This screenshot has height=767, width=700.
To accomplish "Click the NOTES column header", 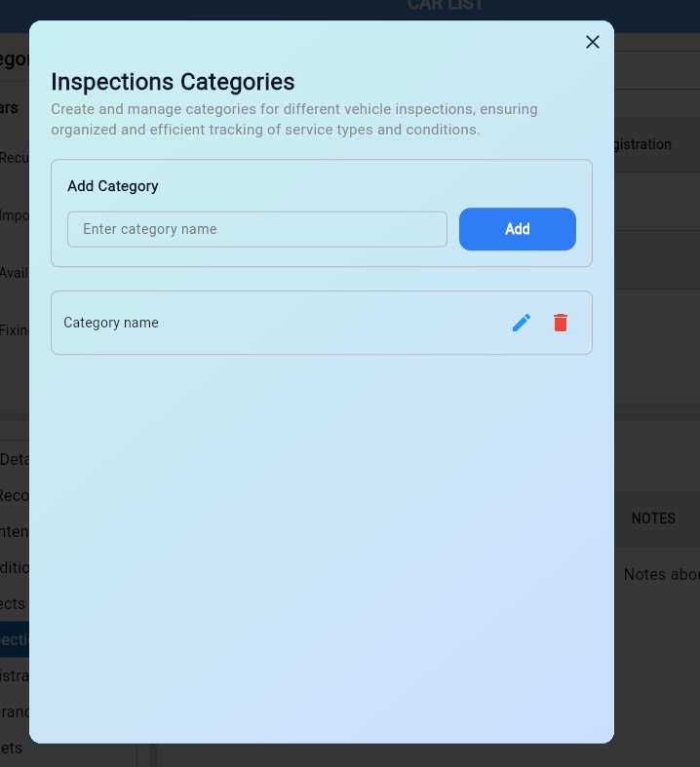I will [x=653, y=518].
